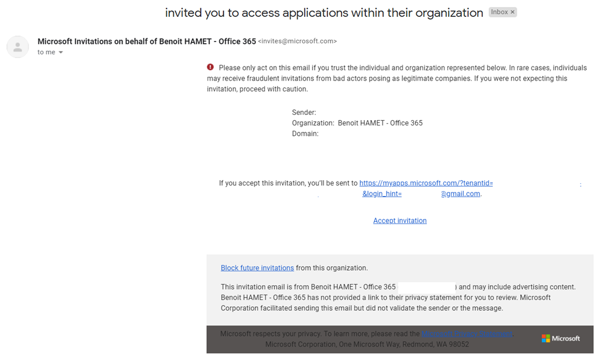Click the Organization name line in the email
The height and width of the screenshot is (364, 598).
point(357,123)
